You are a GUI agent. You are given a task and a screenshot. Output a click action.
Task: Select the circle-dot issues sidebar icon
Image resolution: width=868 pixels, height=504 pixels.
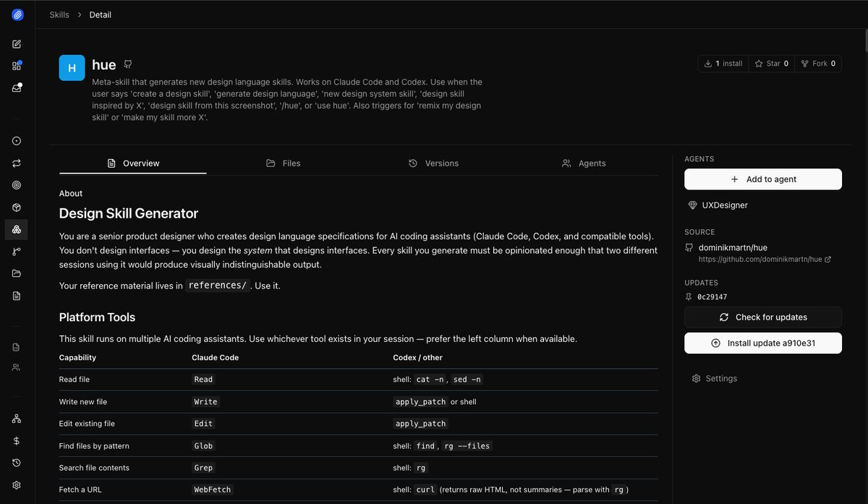click(x=17, y=141)
